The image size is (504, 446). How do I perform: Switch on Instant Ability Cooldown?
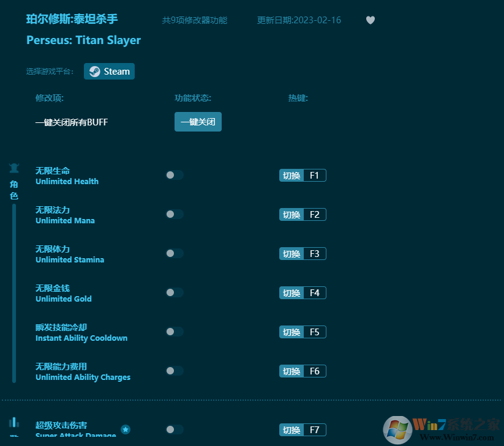point(175,332)
